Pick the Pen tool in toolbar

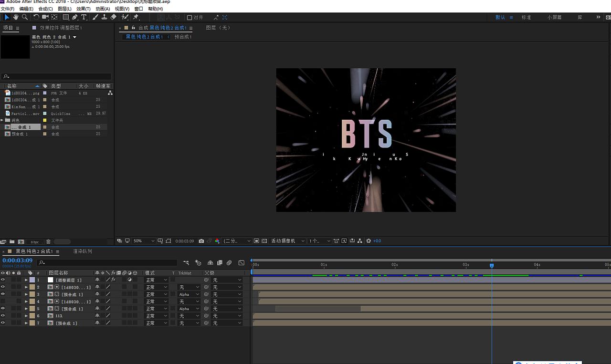coord(75,17)
